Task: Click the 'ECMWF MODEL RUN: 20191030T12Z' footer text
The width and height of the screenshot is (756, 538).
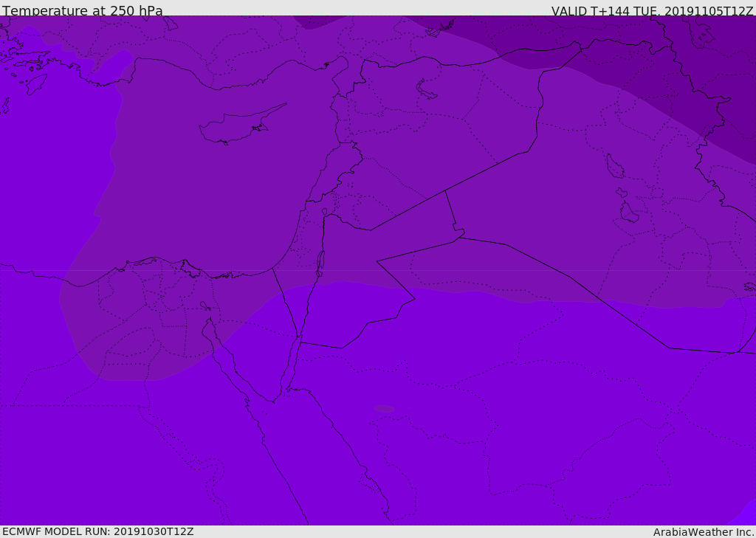Action: (98, 531)
